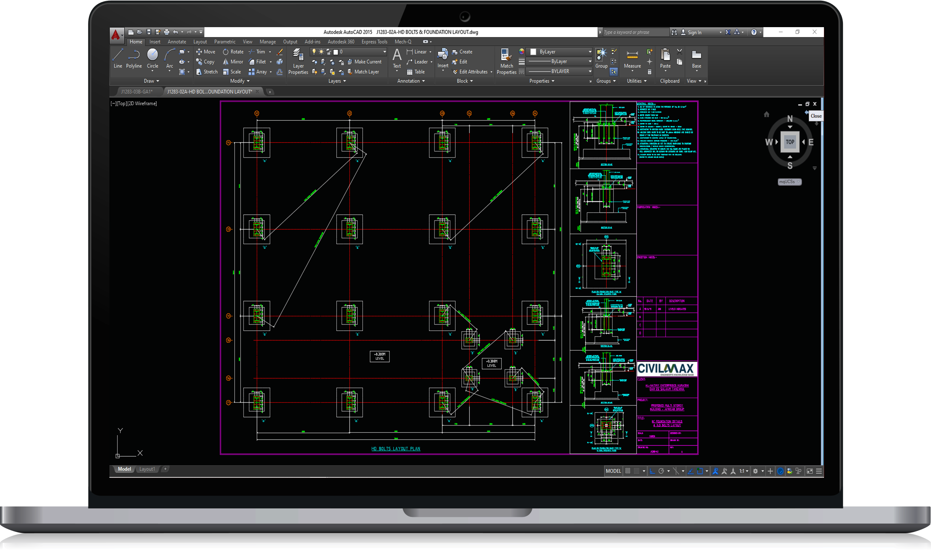Open the annotation scale 1:1 dropdown
The image size is (931, 560).
click(744, 471)
